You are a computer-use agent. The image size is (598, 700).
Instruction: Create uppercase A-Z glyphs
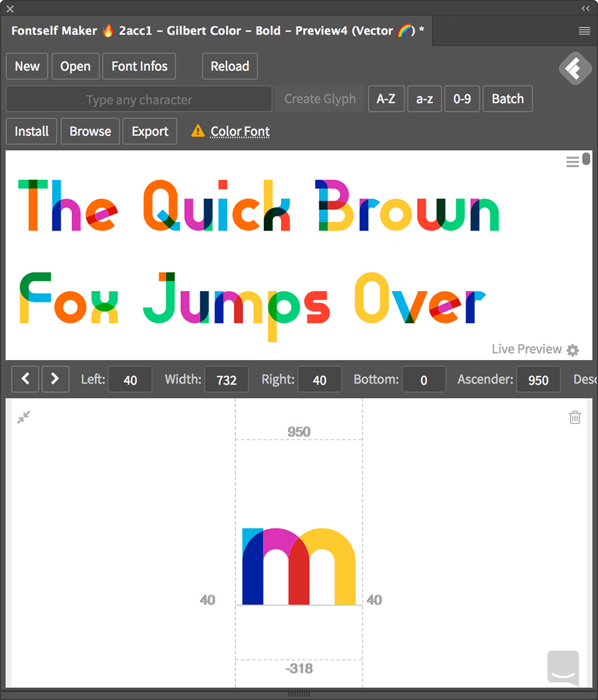tap(386, 99)
